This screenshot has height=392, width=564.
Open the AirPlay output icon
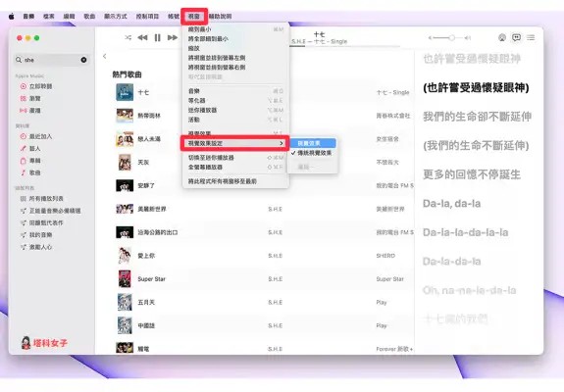(502, 37)
